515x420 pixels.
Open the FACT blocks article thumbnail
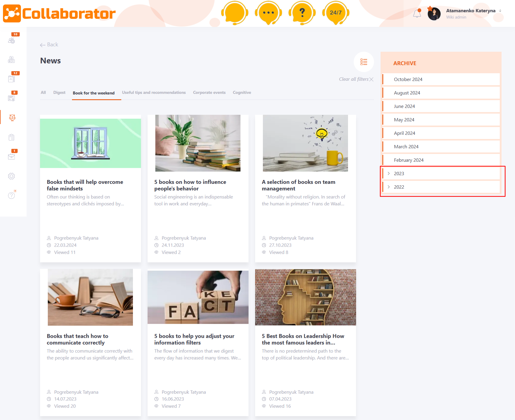pyautogui.click(x=198, y=297)
